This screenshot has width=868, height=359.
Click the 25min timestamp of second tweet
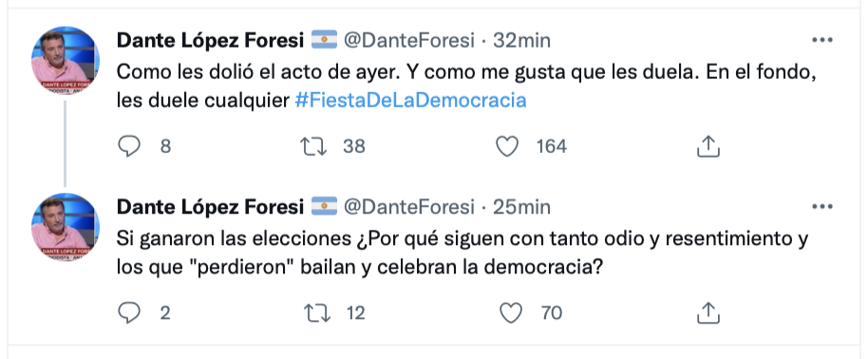[521, 207]
